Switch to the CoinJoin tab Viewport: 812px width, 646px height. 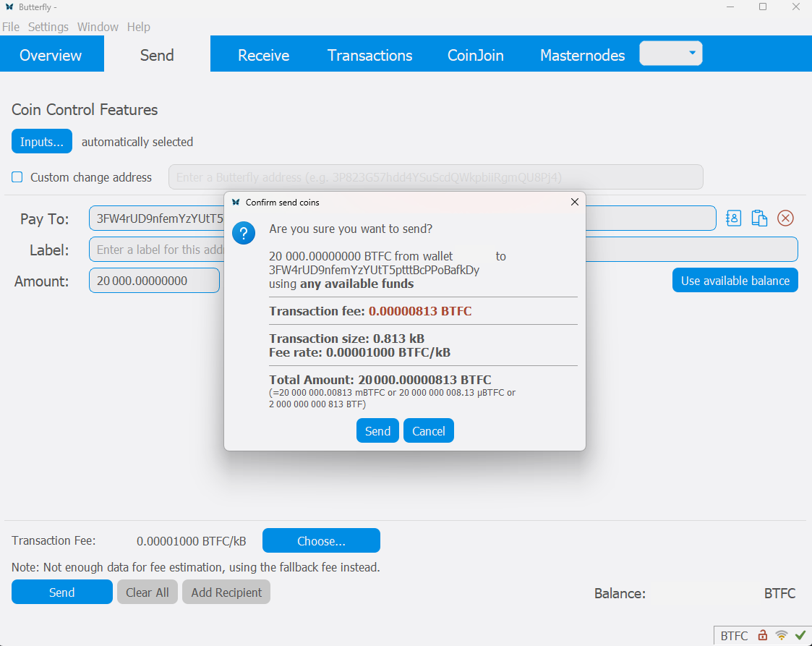tap(475, 55)
